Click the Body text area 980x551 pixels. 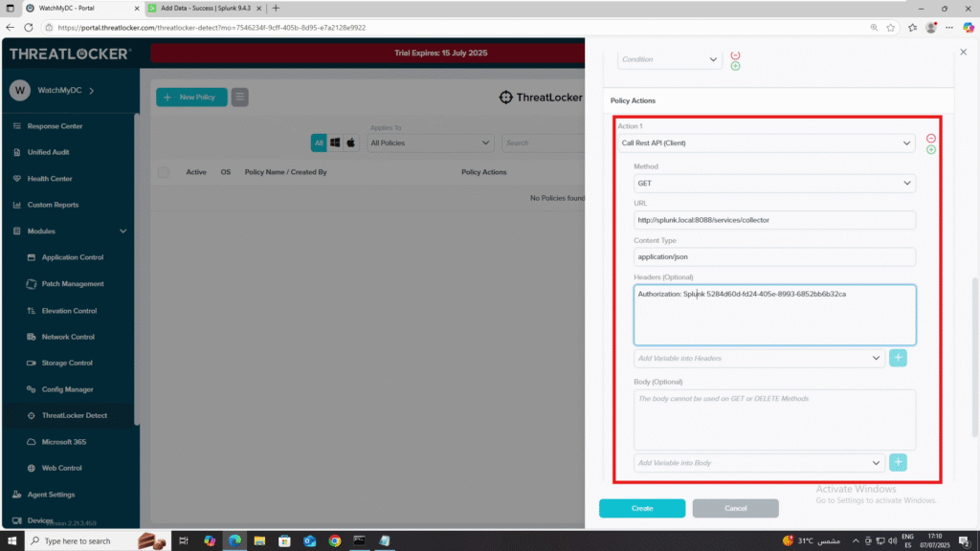pyautogui.click(x=774, y=420)
